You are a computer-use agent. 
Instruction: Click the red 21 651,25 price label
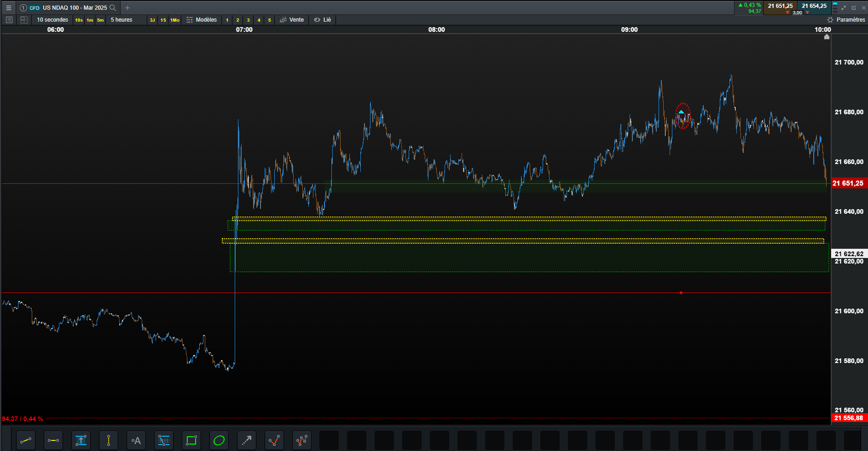pos(848,183)
